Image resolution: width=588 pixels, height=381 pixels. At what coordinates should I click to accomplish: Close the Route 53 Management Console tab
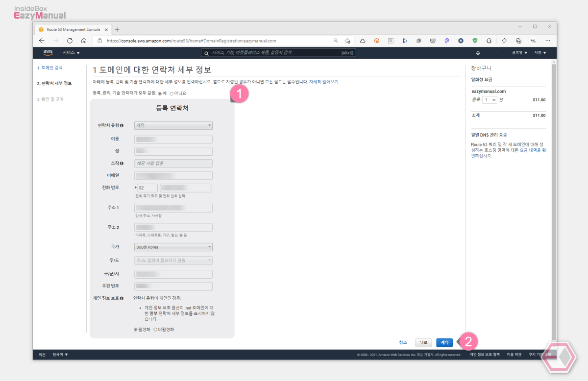coord(106,29)
